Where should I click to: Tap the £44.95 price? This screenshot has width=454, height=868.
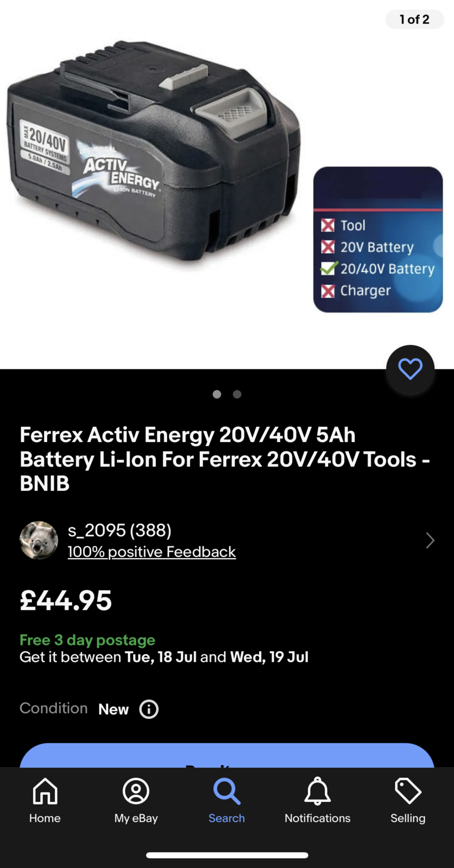66,601
